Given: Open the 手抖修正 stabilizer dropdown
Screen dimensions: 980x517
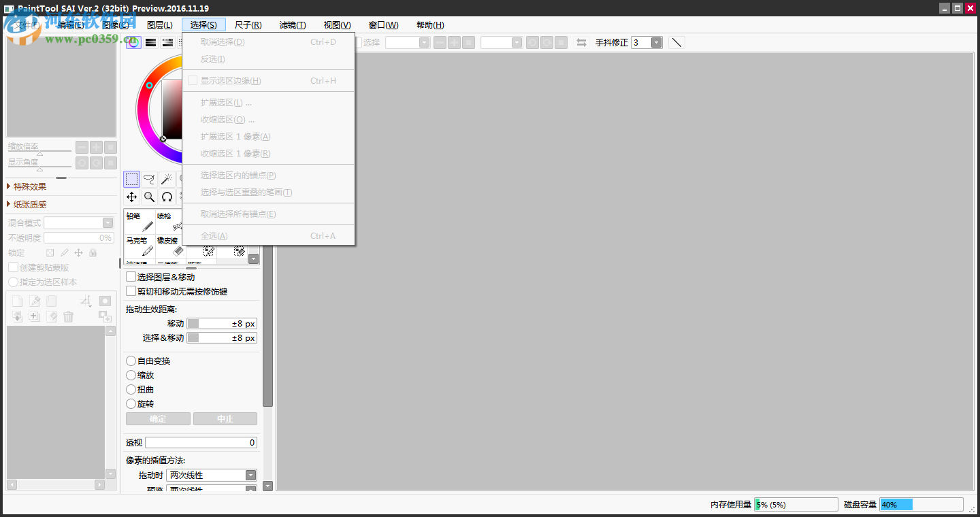Looking at the screenshot, I should pos(656,41).
